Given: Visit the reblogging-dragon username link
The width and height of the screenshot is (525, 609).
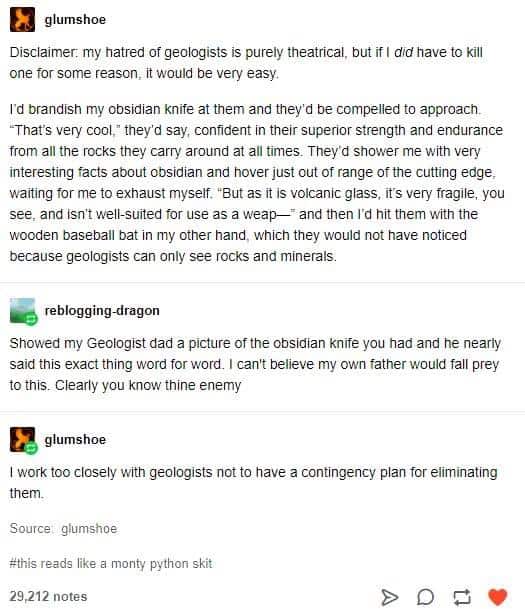Looking at the screenshot, I should click(x=102, y=311).
